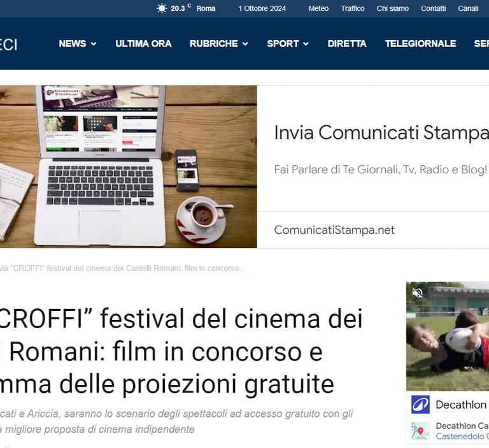This screenshot has height=448, width=489.
Task: Click the laptop ad banner image
Action: [129, 167]
